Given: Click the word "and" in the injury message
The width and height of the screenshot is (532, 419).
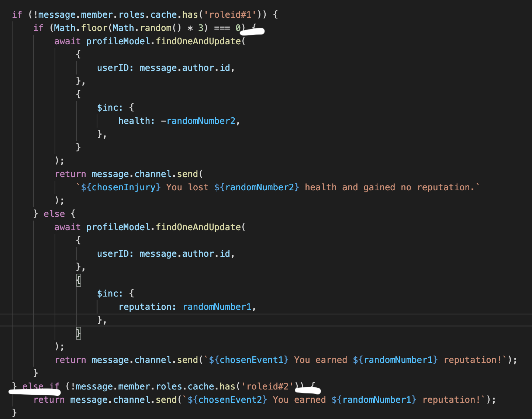Looking at the screenshot, I should [x=350, y=187].
